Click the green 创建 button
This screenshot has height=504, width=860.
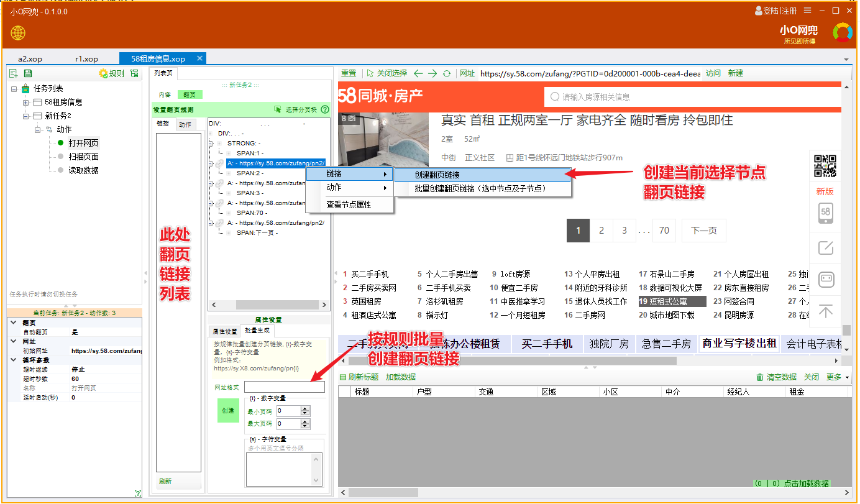pyautogui.click(x=228, y=411)
